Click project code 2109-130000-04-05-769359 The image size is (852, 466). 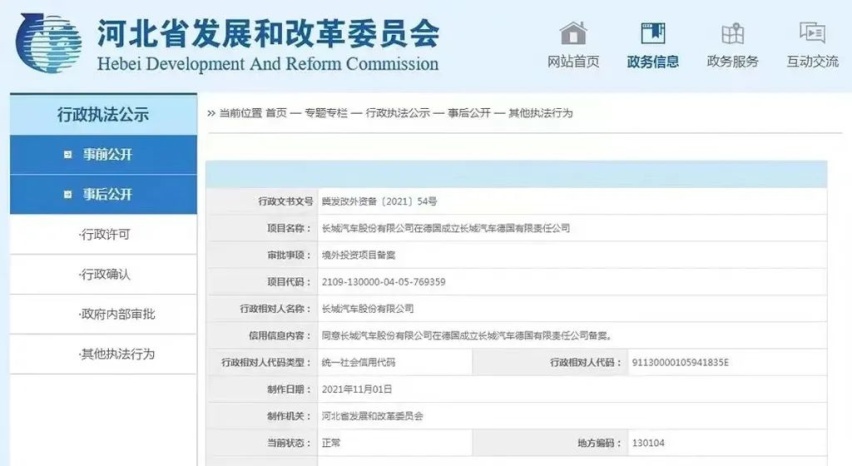pos(384,282)
